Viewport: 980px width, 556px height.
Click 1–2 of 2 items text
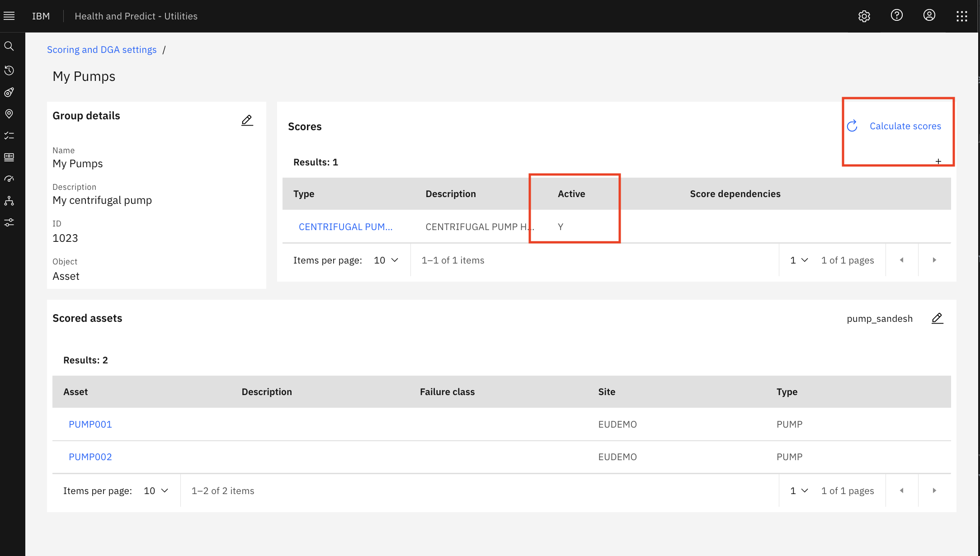pos(223,491)
